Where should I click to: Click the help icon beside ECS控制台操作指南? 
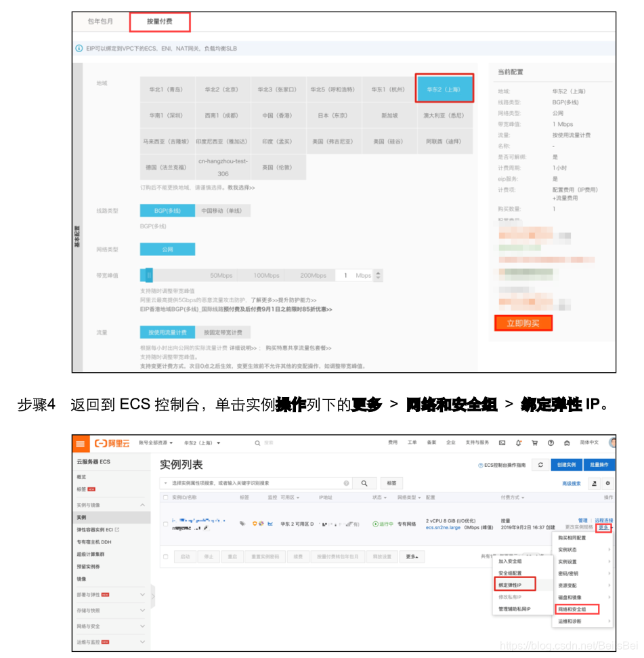pos(481,465)
